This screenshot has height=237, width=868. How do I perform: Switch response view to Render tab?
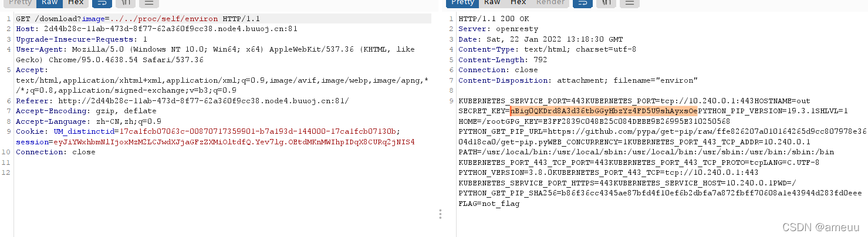(550, 3)
